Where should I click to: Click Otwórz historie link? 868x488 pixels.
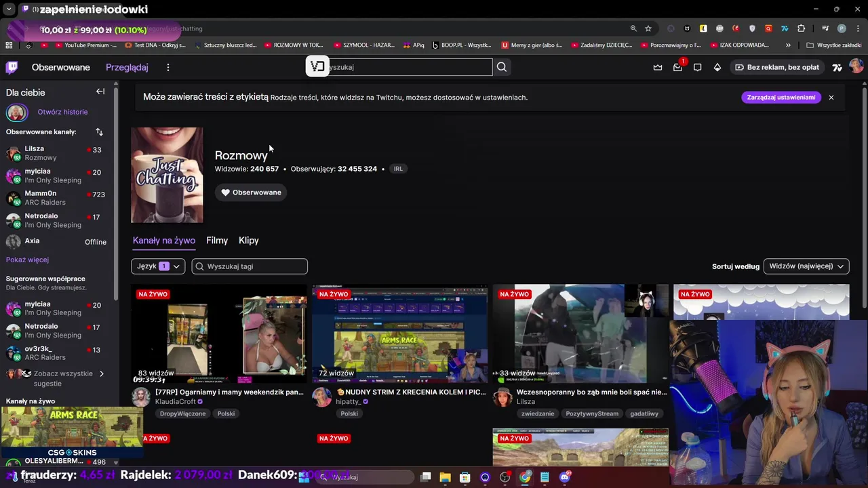[62, 112]
